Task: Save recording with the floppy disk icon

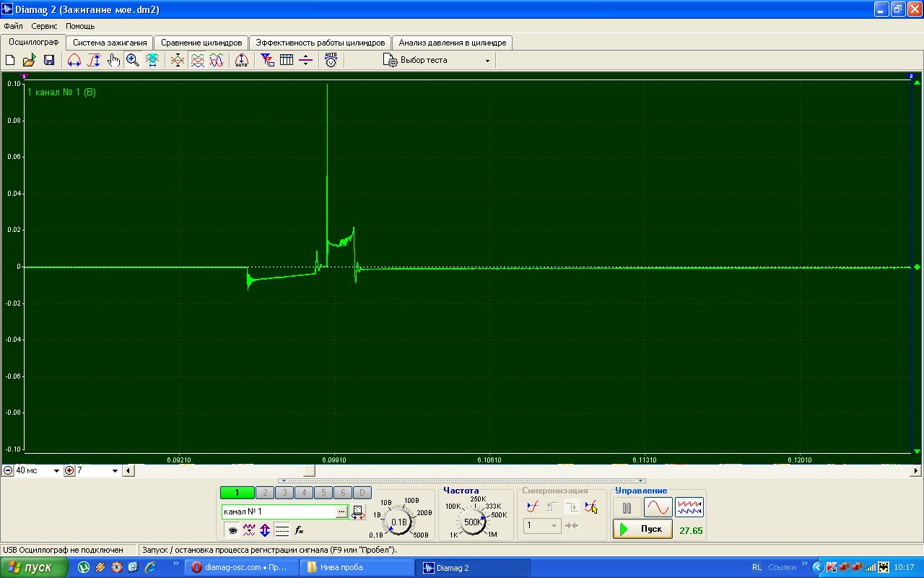Action: (x=49, y=61)
